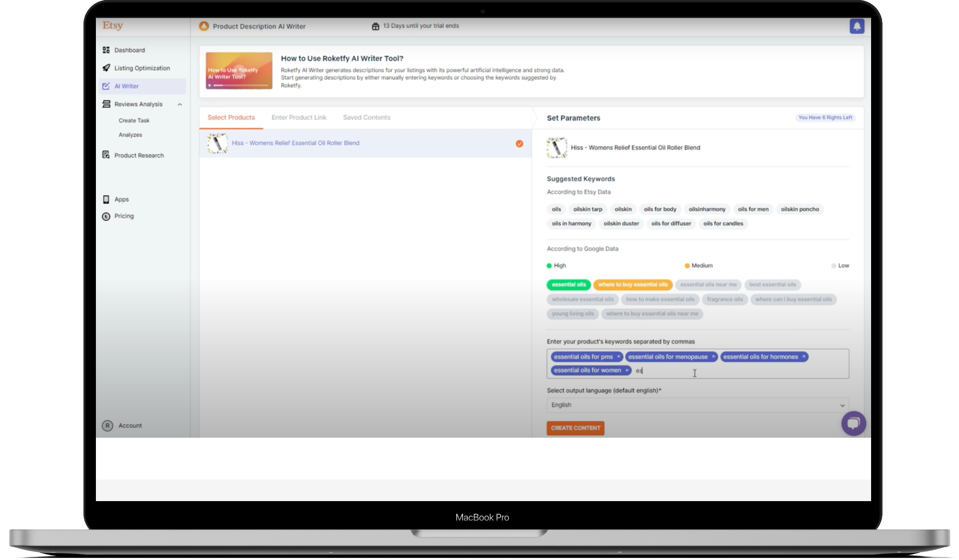Click the Pricing coin icon

point(106,216)
